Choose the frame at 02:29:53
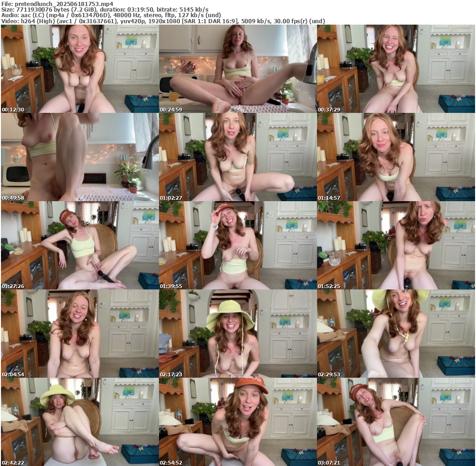Viewport: 476px width, 466px height. coord(396,334)
